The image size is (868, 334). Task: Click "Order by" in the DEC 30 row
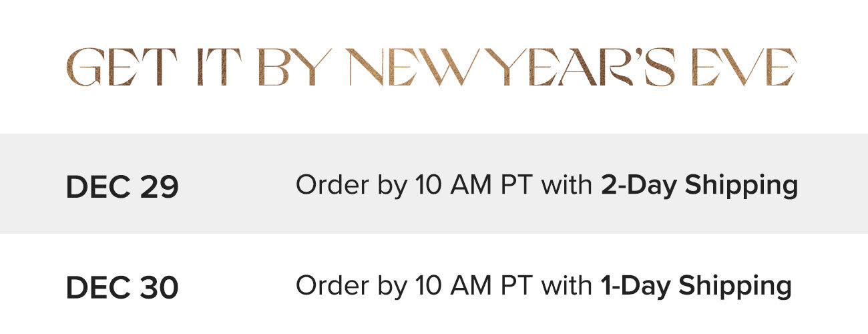(351, 286)
